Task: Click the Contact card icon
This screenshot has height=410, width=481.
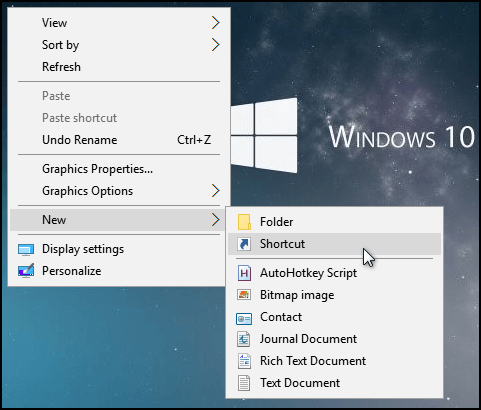Action: click(x=244, y=318)
